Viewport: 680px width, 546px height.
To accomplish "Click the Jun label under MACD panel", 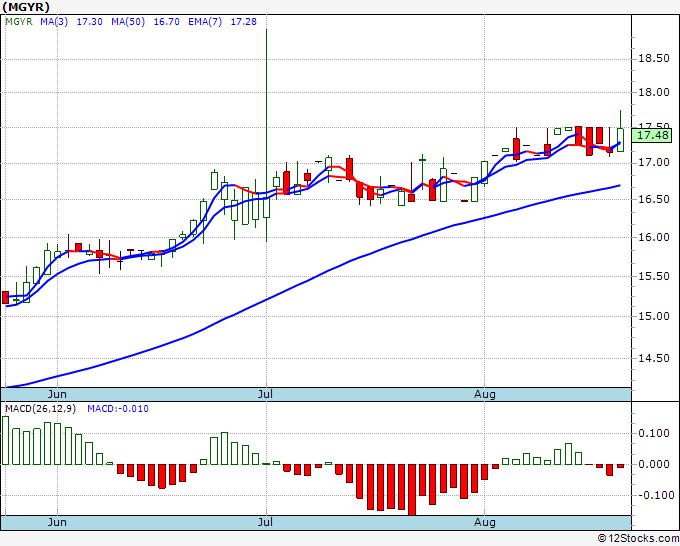I will click(x=57, y=522).
